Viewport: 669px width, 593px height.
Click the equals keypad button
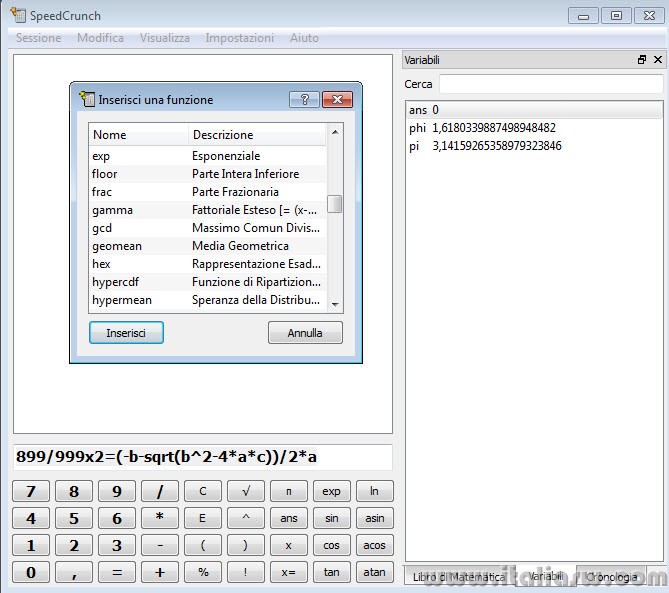[117, 572]
